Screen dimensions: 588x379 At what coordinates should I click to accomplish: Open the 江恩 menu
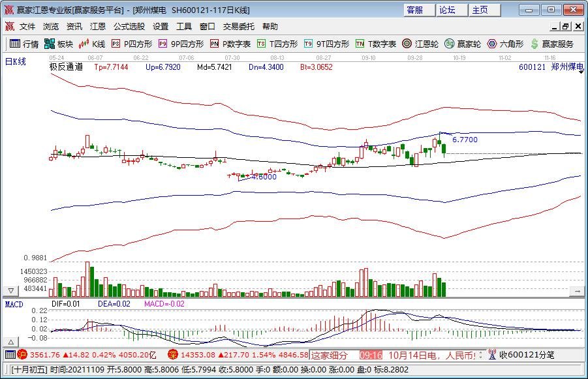(x=97, y=26)
